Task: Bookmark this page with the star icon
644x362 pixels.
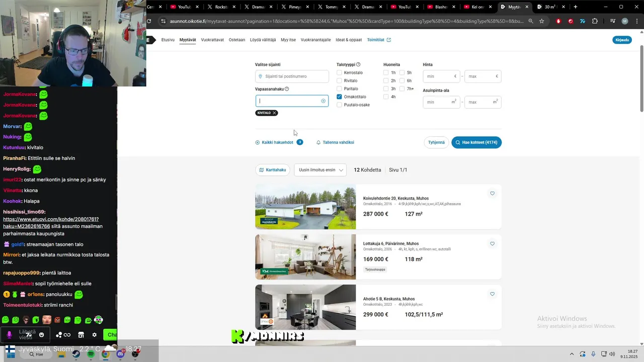Action: click(541, 21)
